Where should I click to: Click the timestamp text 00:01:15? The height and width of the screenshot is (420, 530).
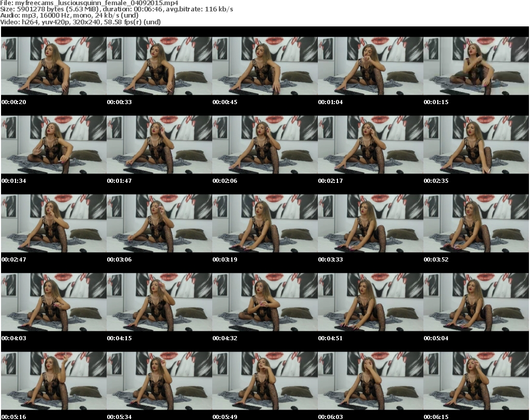click(x=436, y=102)
